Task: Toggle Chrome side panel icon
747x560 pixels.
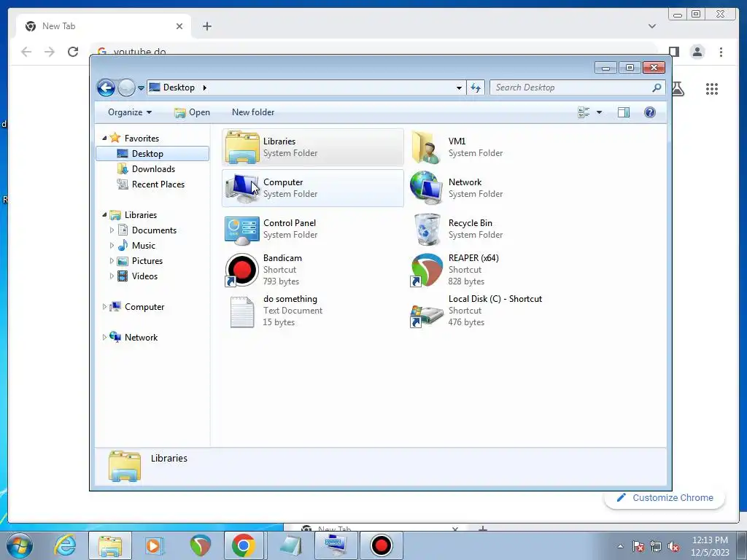Action: pyautogui.click(x=673, y=52)
